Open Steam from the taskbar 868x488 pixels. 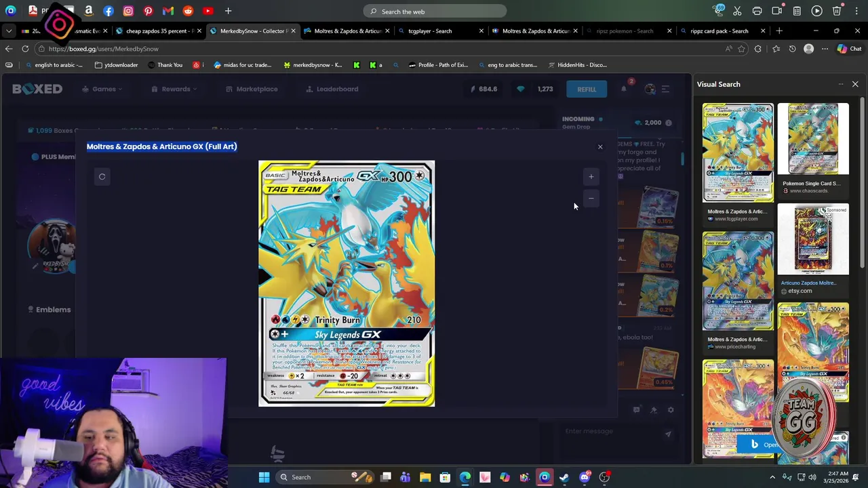pyautogui.click(x=564, y=477)
